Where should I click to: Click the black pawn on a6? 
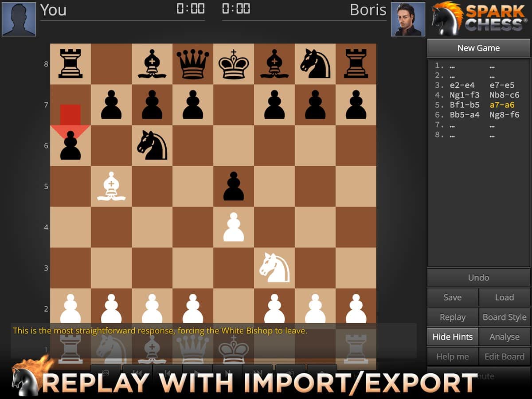pyautogui.click(x=70, y=147)
